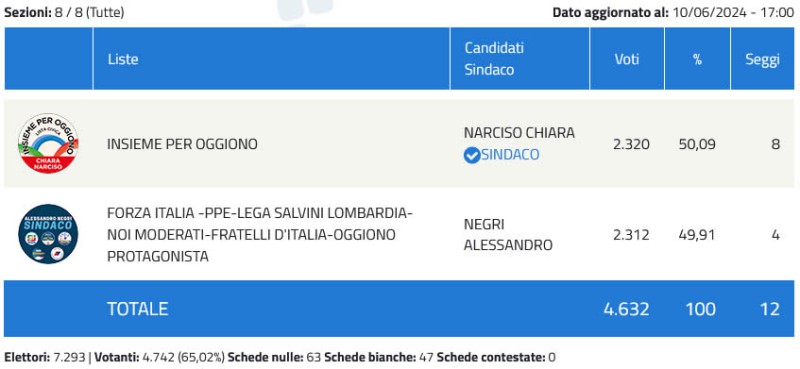Click the Alessandro Negri Sindaco list logo
This screenshot has height=369, width=800.
click(x=48, y=234)
